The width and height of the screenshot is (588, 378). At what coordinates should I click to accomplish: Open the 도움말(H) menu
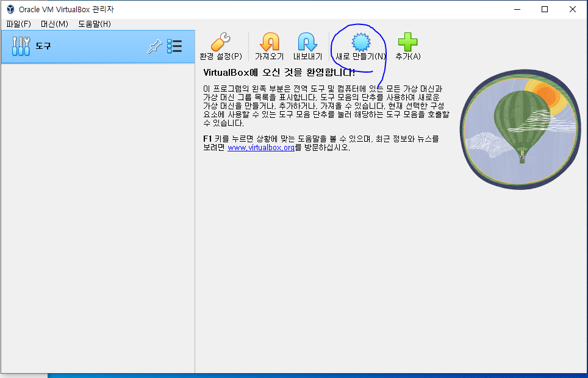(x=95, y=24)
